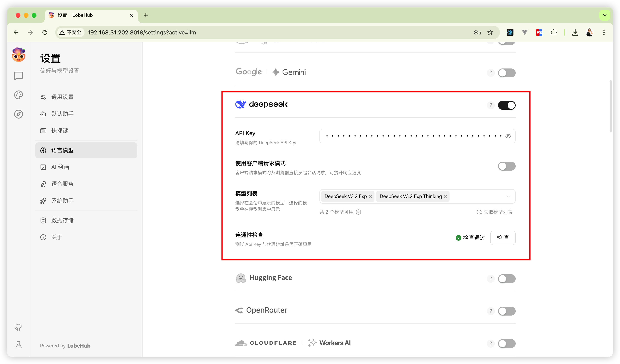Open Chrome tab search dropdown chevron
This screenshot has height=364, width=620.
(x=605, y=15)
